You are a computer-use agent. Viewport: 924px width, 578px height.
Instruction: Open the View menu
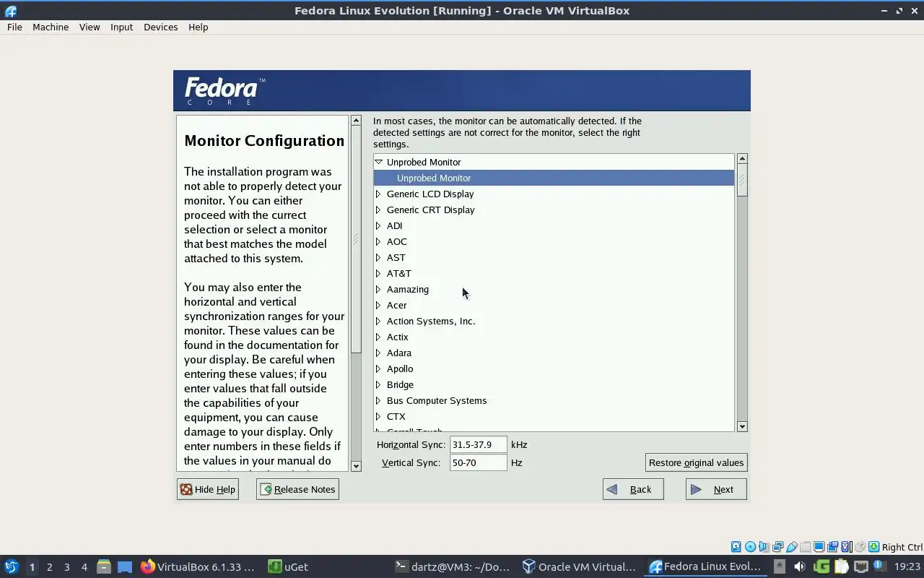(90, 27)
